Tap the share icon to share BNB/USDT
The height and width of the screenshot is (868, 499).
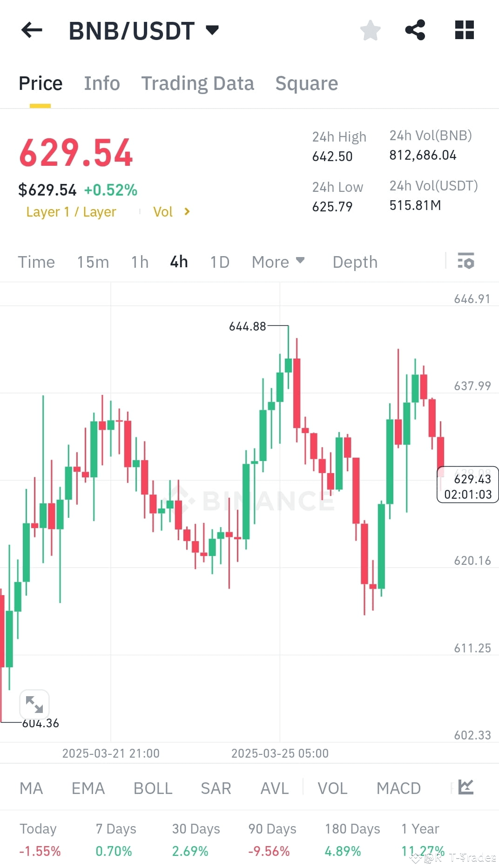click(x=416, y=30)
